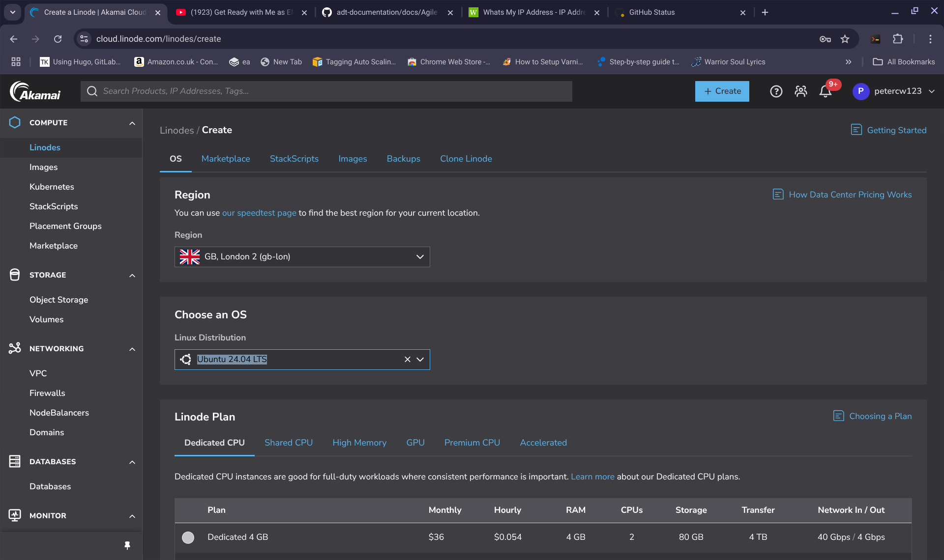The image size is (944, 560).
Task: Clear the Ubuntu 24.04 LTS selection
Action: [x=407, y=360]
